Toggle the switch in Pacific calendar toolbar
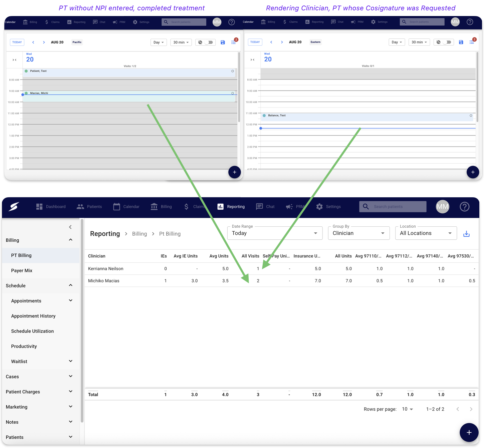This screenshot has width=484, height=448. (x=209, y=42)
